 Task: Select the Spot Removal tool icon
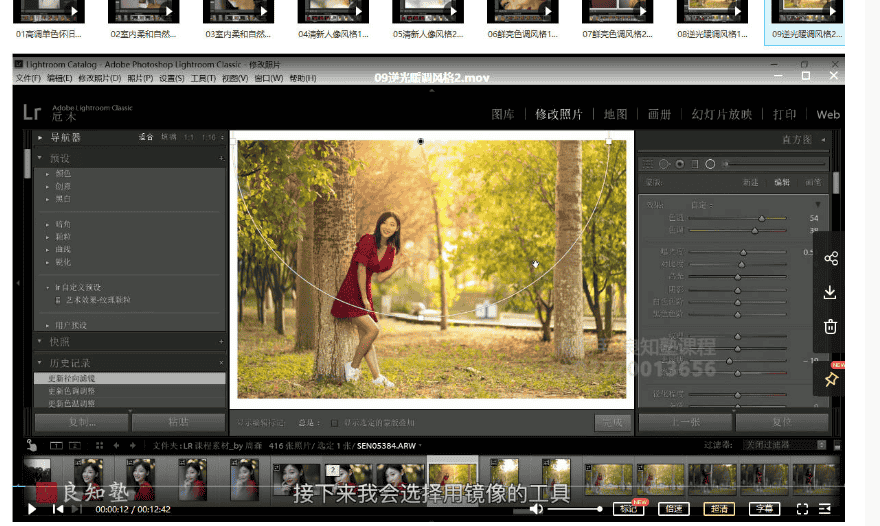[664, 164]
